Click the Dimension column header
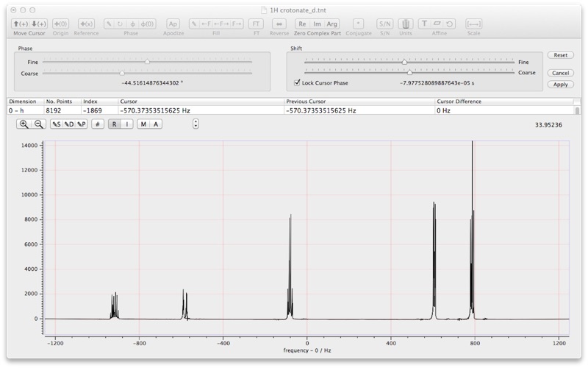The width and height of the screenshot is (588, 368). 26,102
